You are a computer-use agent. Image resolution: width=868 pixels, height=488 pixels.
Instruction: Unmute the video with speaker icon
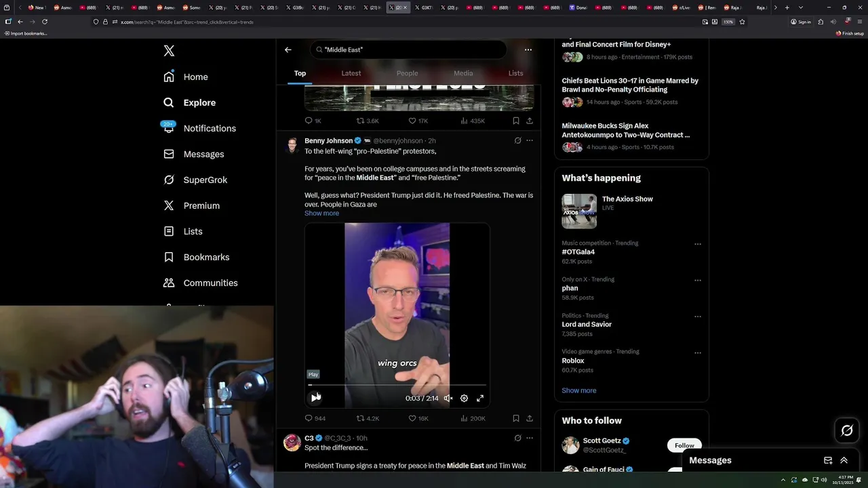448,399
